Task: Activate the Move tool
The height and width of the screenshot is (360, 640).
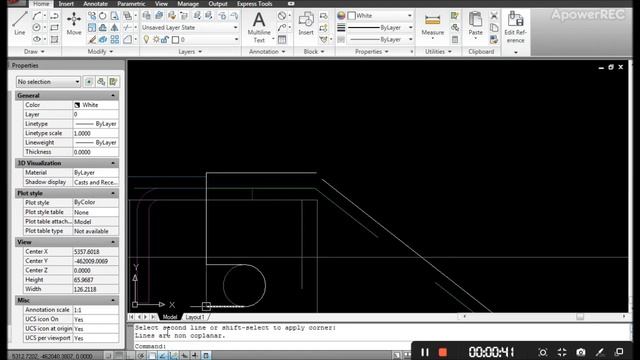Action: (x=74, y=23)
